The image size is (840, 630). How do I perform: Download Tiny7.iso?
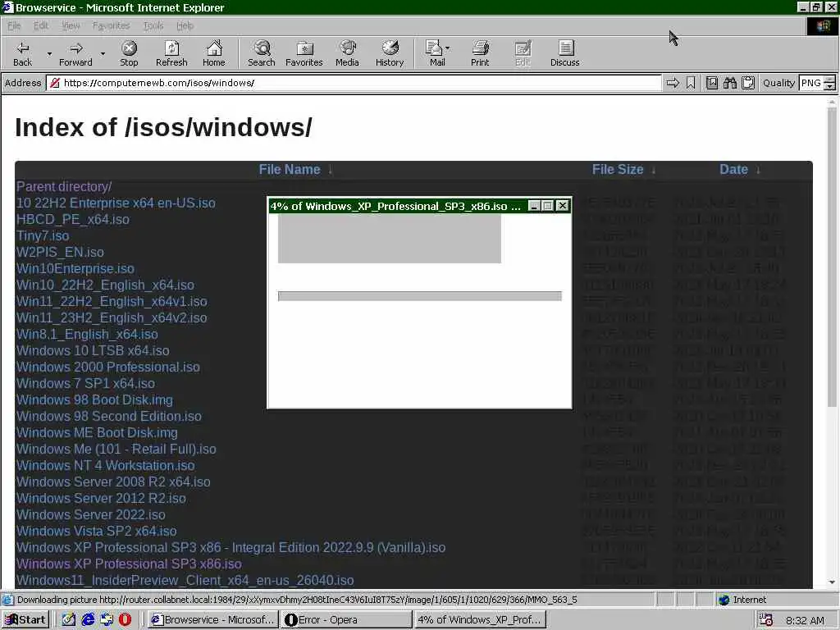pos(43,235)
